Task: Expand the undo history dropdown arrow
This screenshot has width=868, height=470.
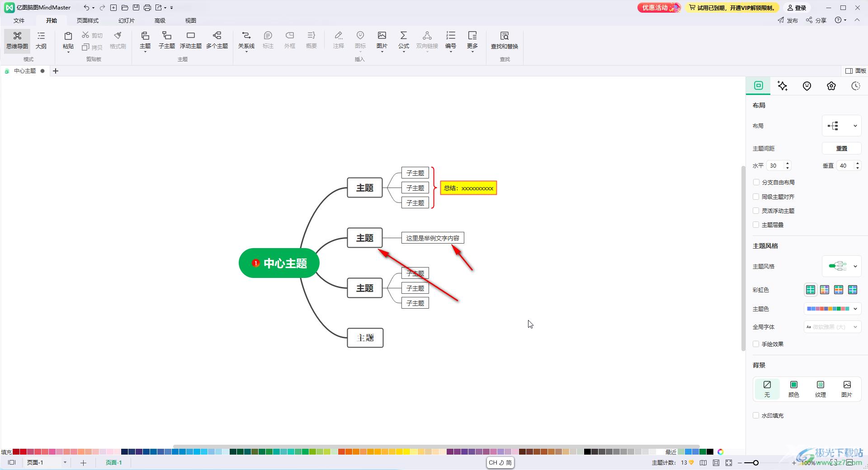Action: [x=93, y=8]
